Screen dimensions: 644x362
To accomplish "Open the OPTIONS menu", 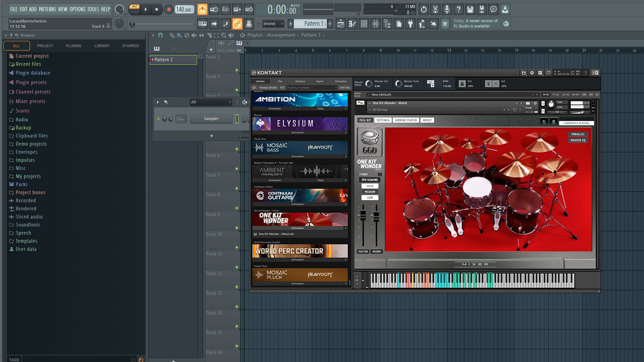I will 78,9.
